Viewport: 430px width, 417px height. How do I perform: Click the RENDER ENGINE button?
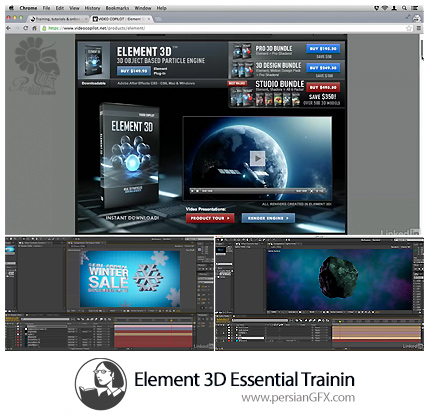pyautogui.click(x=268, y=218)
